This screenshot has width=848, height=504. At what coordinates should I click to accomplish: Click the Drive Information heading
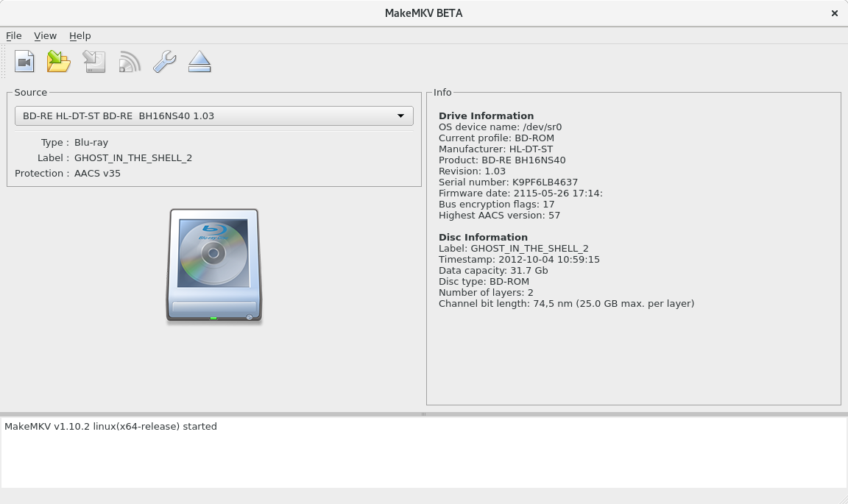486,116
